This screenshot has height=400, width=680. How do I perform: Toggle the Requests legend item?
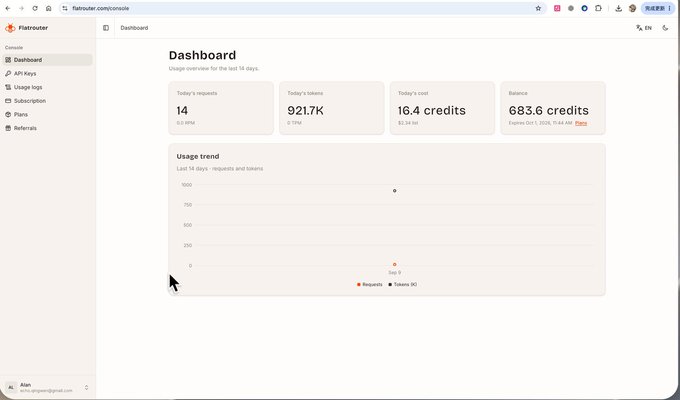[x=369, y=285]
